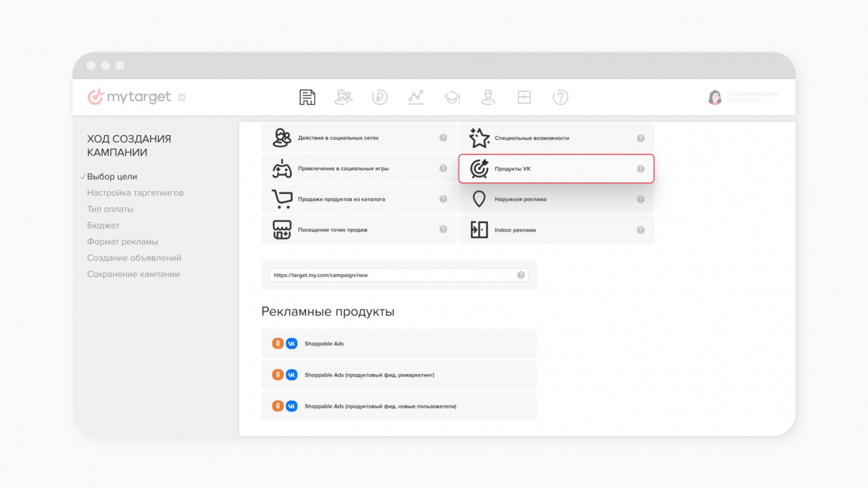Select the Продукты VK goal label
The width and height of the screenshot is (868, 488).
pyautogui.click(x=512, y=169)
